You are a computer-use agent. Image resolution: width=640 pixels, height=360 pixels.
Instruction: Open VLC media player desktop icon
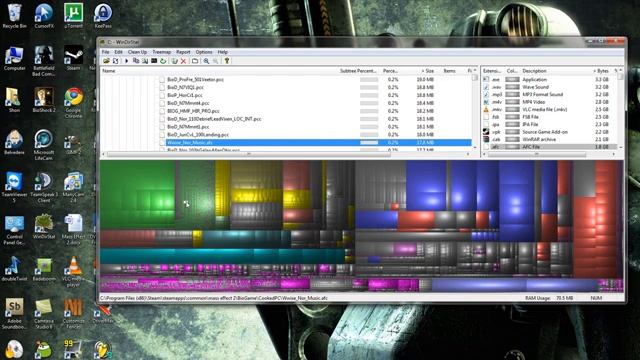pyautogui.click(x=73, y=271)
